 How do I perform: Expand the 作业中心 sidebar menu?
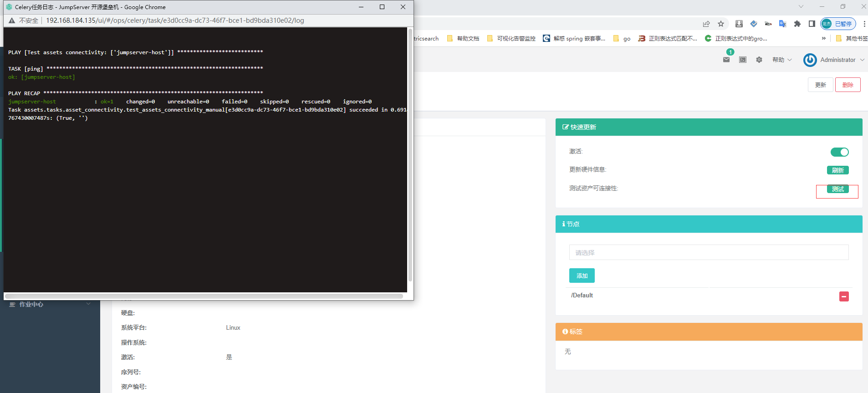(x=88, y=304)
